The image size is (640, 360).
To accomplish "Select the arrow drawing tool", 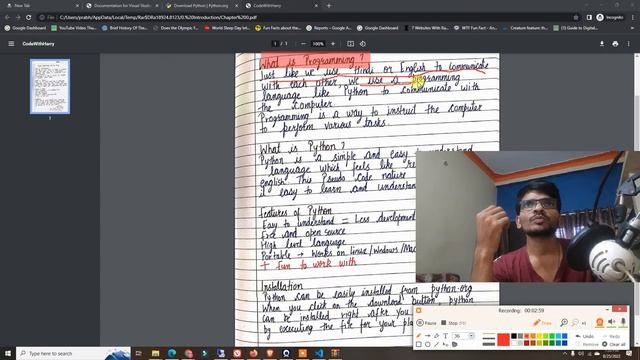I will [428, 336].
